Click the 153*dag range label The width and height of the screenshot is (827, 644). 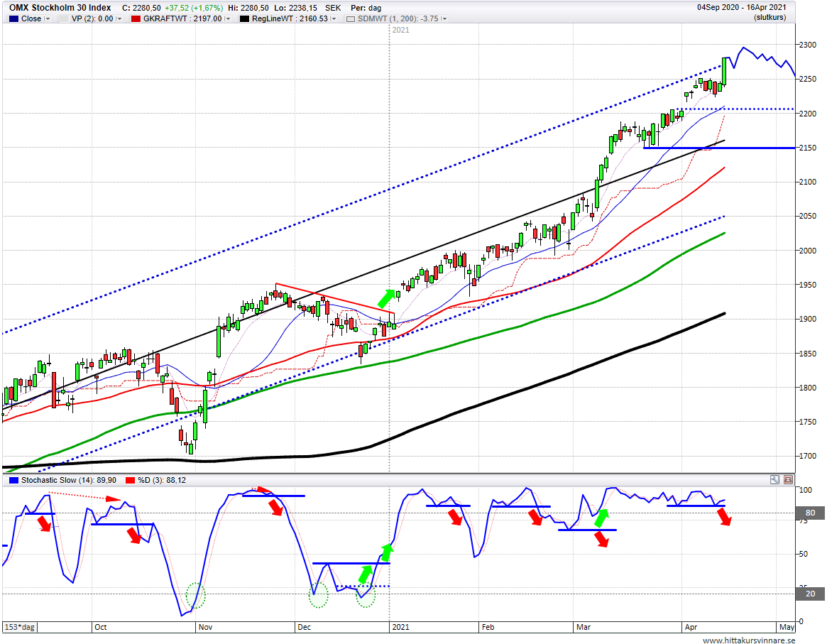coord(20,627)
